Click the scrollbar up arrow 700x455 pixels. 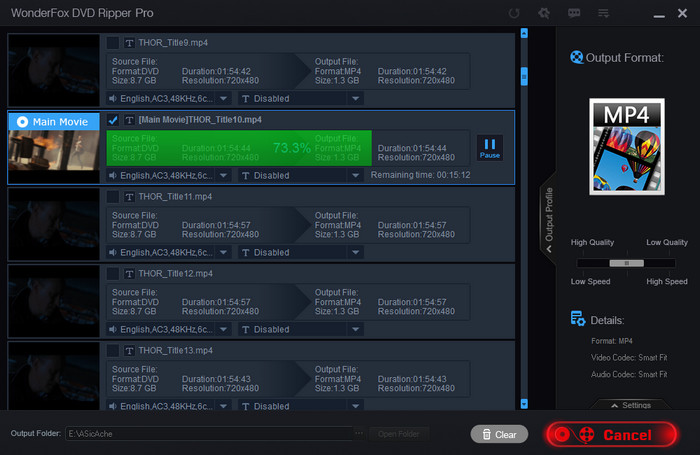[524, 33]
